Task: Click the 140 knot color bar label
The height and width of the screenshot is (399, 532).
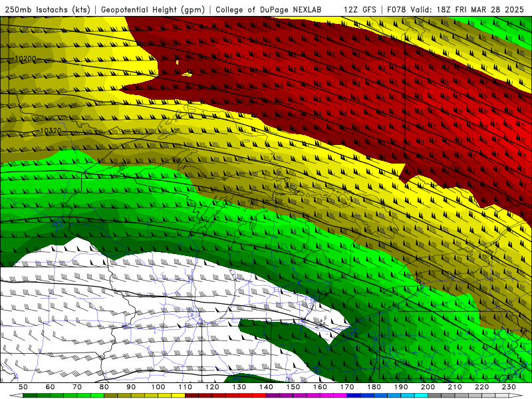Action: point(266,387)
